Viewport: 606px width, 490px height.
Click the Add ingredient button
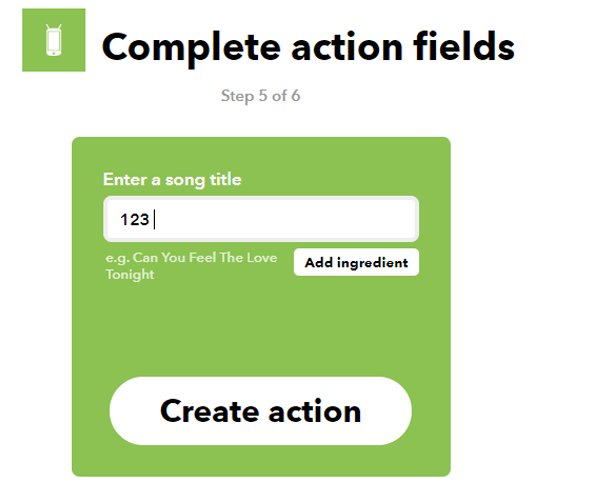[x=356, y=263]
